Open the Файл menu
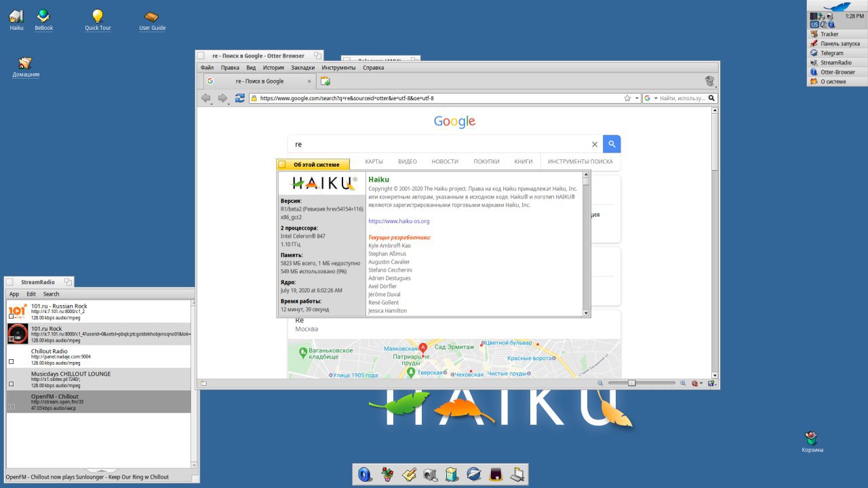The height and width of the screenshot is (488, 868). click(207, 68)
